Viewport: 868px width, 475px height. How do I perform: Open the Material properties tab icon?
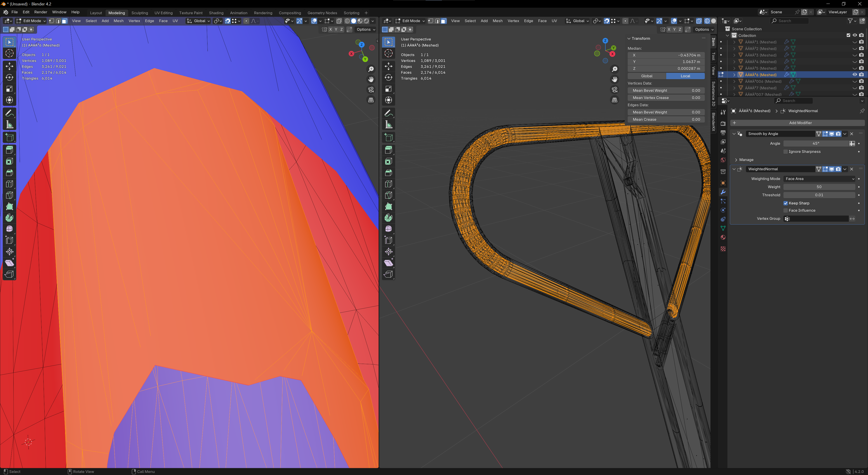(x=723, y=237)
